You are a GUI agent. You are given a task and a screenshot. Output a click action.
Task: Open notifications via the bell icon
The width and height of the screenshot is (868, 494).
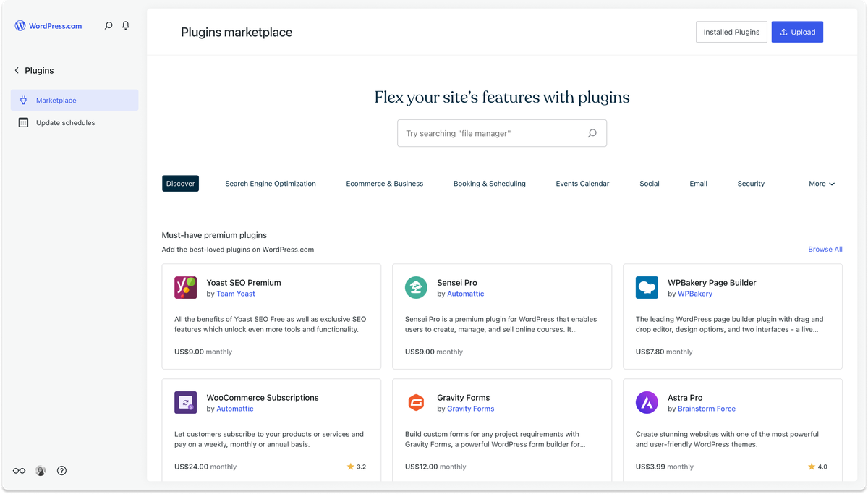point(125,25)
